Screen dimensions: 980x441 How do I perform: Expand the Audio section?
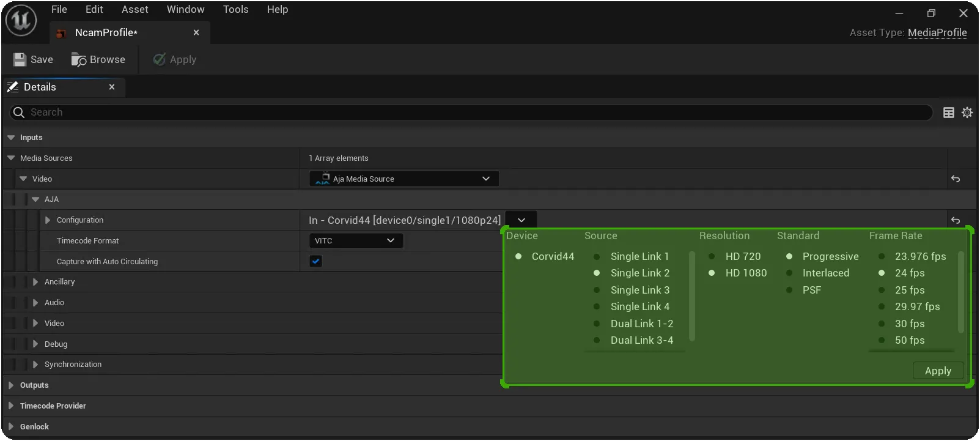pyautogui.click(x=35, y=303)
